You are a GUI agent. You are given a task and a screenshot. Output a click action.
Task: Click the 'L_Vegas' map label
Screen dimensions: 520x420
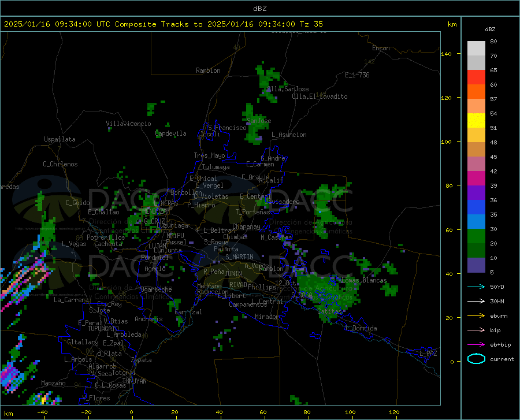(x=75, y=244)
